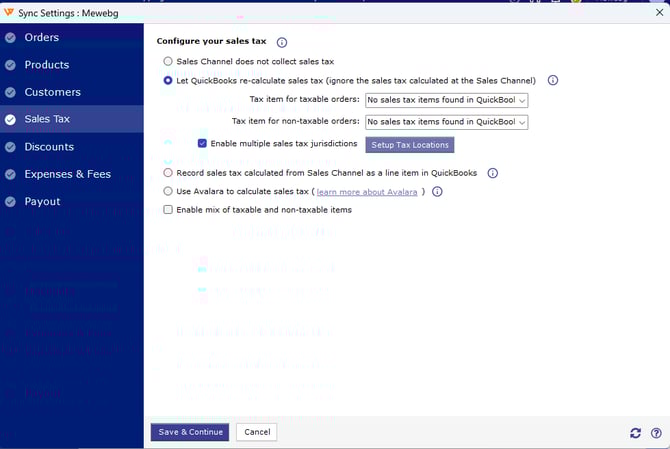
Task: Select Record sales tax as a line item
Action: pyautogui.click(x=168, y=173)
